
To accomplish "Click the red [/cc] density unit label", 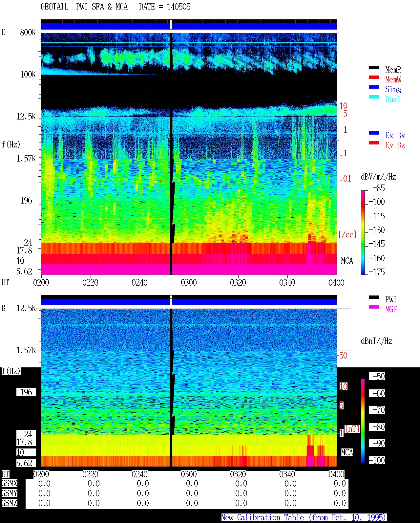I will (347, 234).
